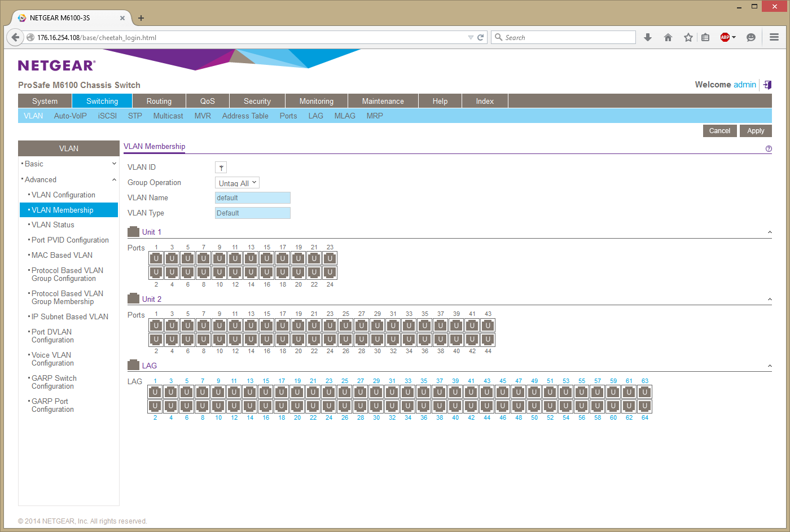This screenshot has width=790, height=532.
Task: Toggle LAG 2 membership
Action: (155, 406)
